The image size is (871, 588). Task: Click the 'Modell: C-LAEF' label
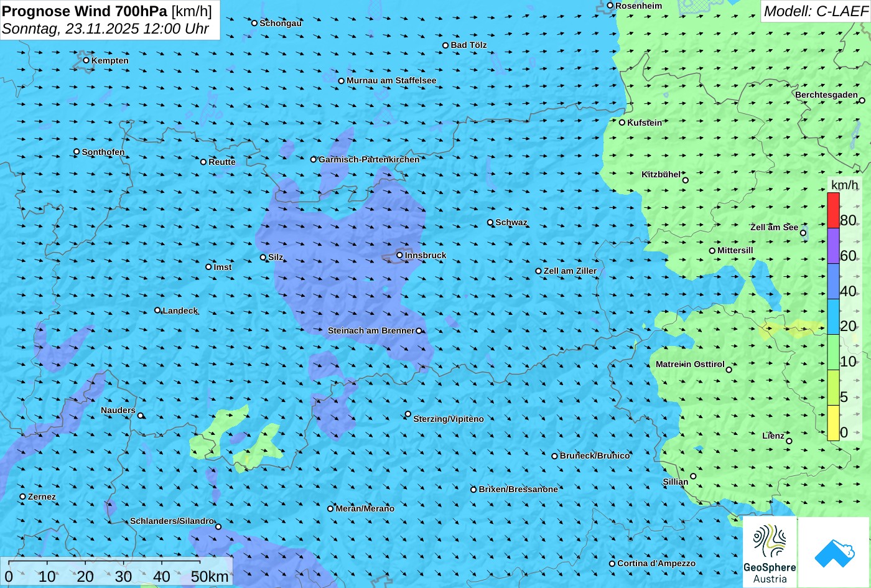815,11
